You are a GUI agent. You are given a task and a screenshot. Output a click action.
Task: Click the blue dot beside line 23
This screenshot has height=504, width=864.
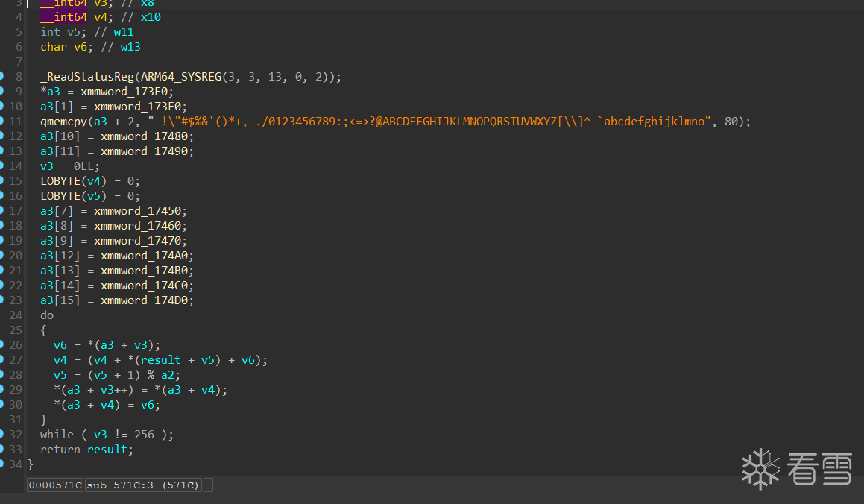point(2,300)
